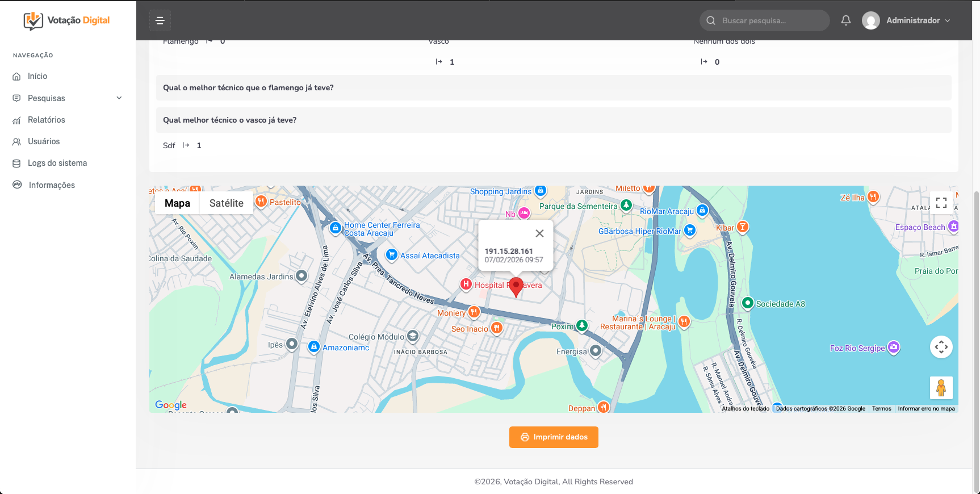Click the Votação Digital logo
The height and width of the screenshot is (494, 980).
(67, 20)
